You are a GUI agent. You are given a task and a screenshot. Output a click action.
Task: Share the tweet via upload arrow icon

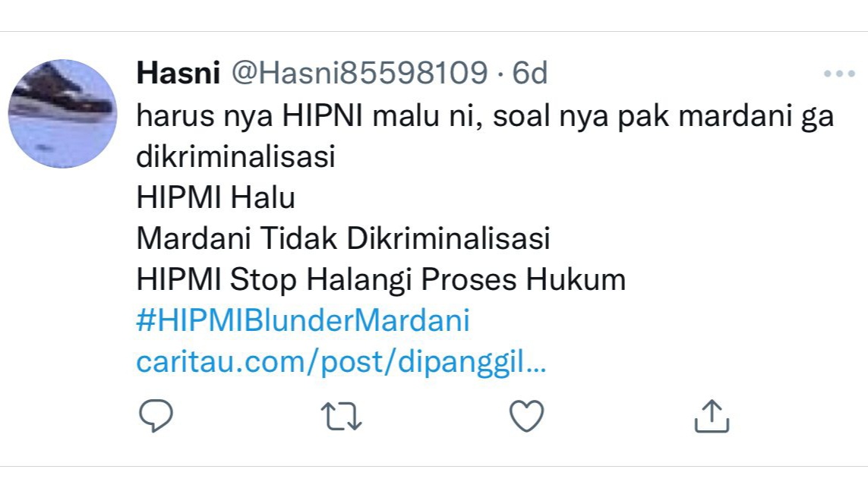[712, 415]
